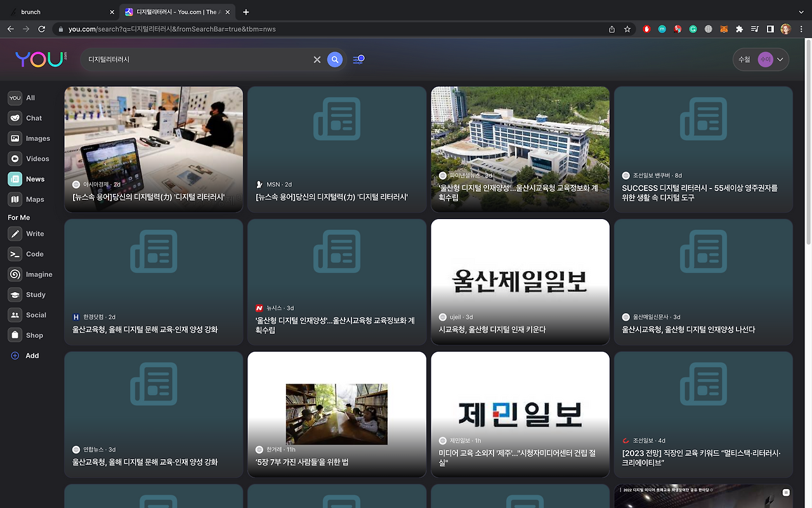Open 울산매일신문사 article 디지털 인재양성 나선다
The height and width of the screenshot is (508, 812).
click(688, 330)
